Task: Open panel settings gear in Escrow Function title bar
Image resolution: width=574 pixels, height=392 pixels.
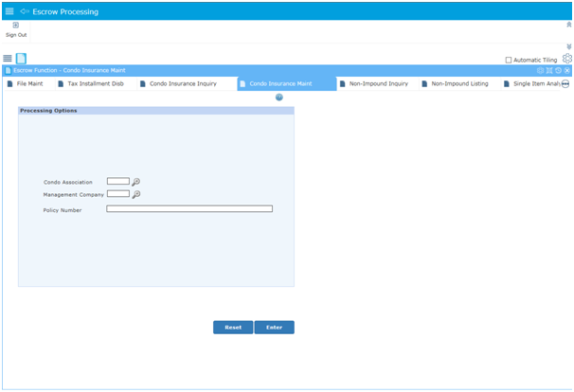Action: click(x=540, y=71)
